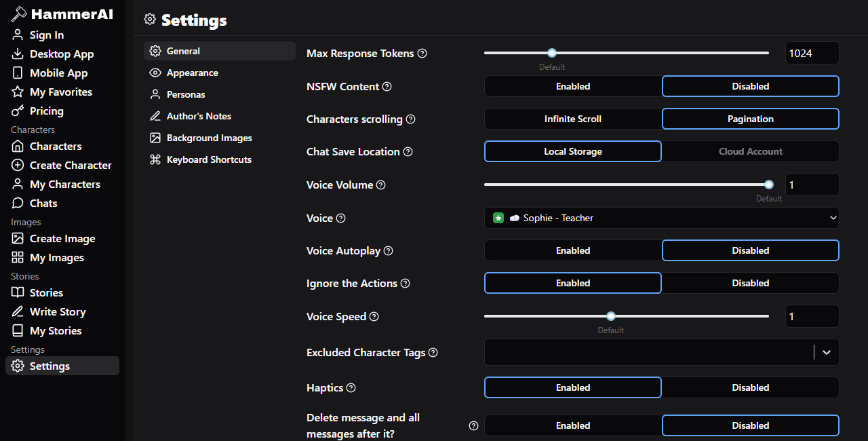Open the Desktop App download page
This screenshot has height=441, width=868.
[62, 54]
